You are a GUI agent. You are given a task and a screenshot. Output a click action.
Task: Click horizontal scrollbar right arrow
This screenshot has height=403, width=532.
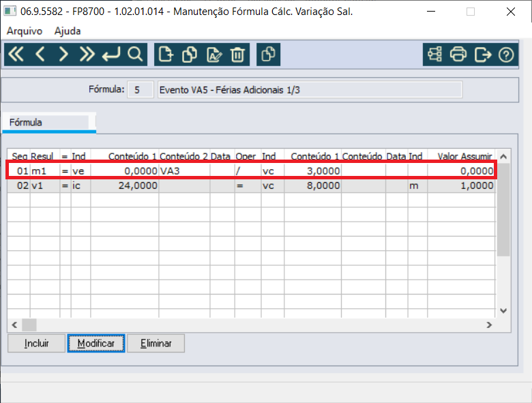489,325
